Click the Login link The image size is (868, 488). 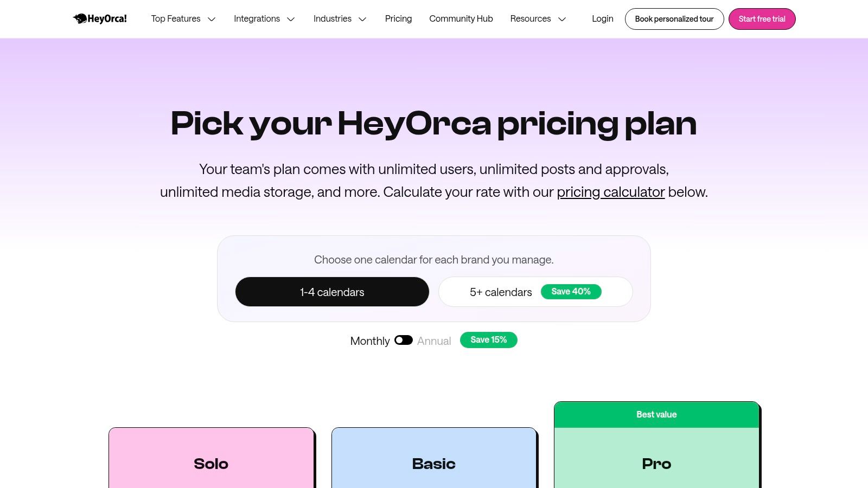(602, 18)
